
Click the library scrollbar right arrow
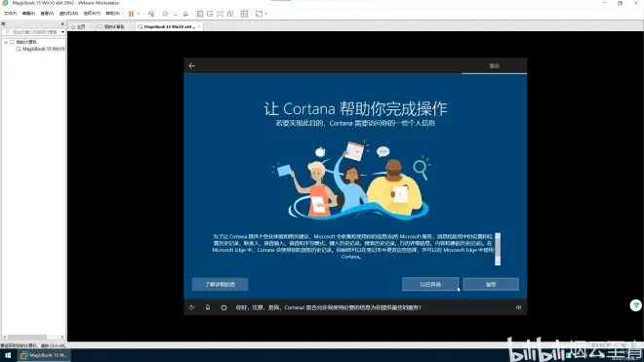(62, 337)
